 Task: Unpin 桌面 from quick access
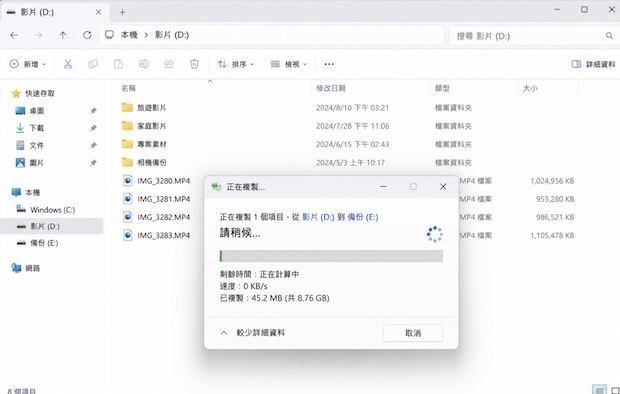93,111
